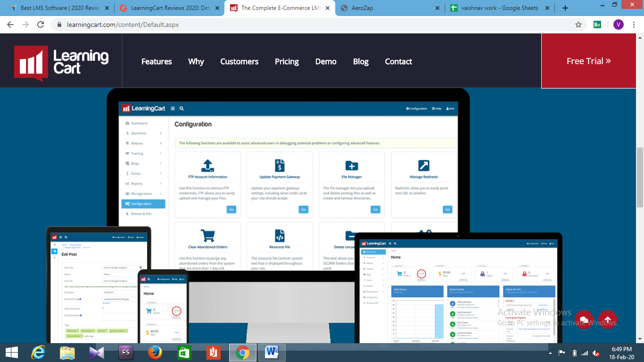Image resolution: width=644 pixels, height=362 pixels.
Task: Open the Pricing page
Action: click(x=287, y=62)
